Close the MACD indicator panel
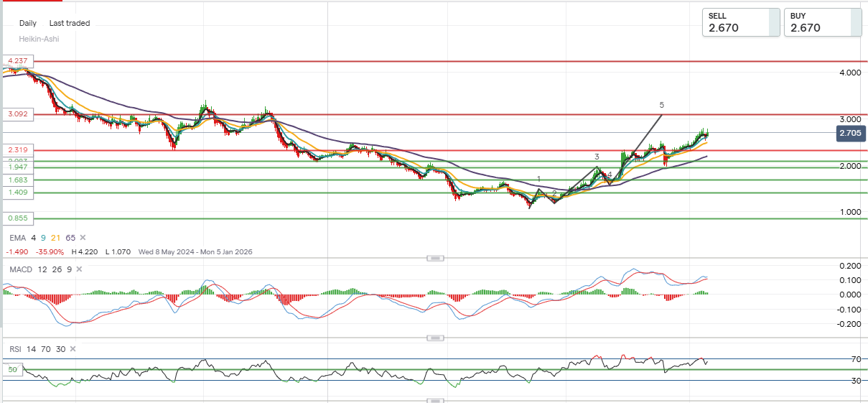This screenshot has height=403, width=868. coord(79,269)
